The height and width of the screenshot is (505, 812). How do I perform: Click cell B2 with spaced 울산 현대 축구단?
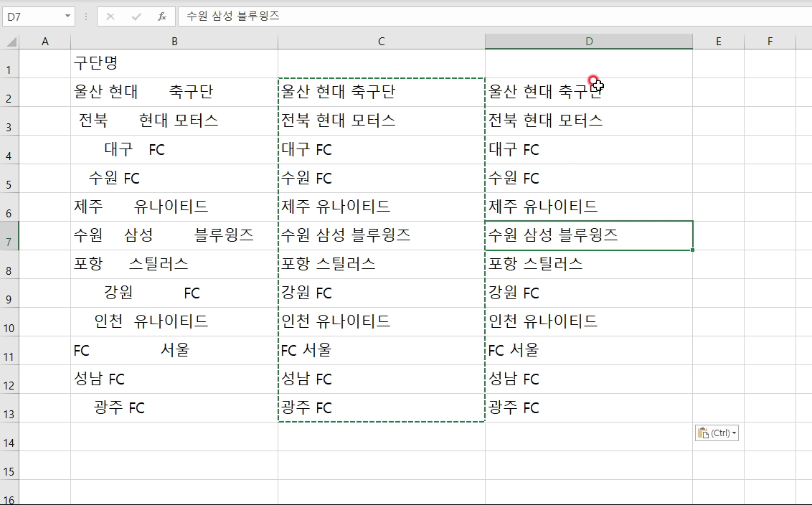point(174,93)
